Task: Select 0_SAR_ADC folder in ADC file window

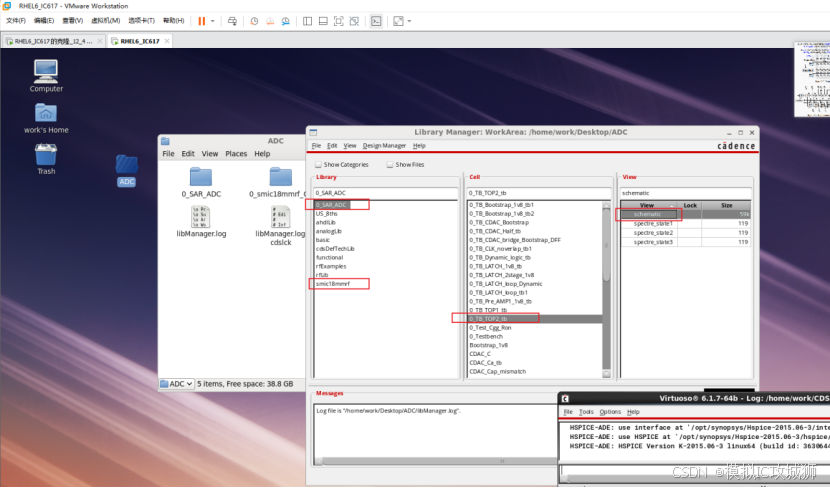Action: pyautogui.click(x=201, y=183)
